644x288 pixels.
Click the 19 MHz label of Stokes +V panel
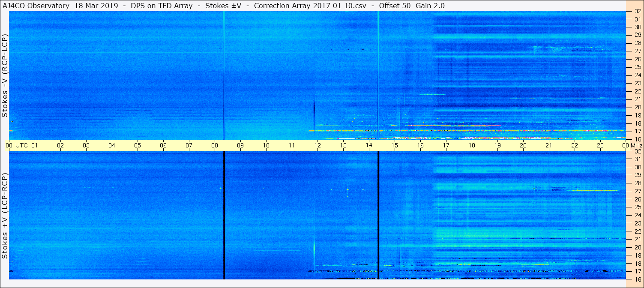pos(638,255)
